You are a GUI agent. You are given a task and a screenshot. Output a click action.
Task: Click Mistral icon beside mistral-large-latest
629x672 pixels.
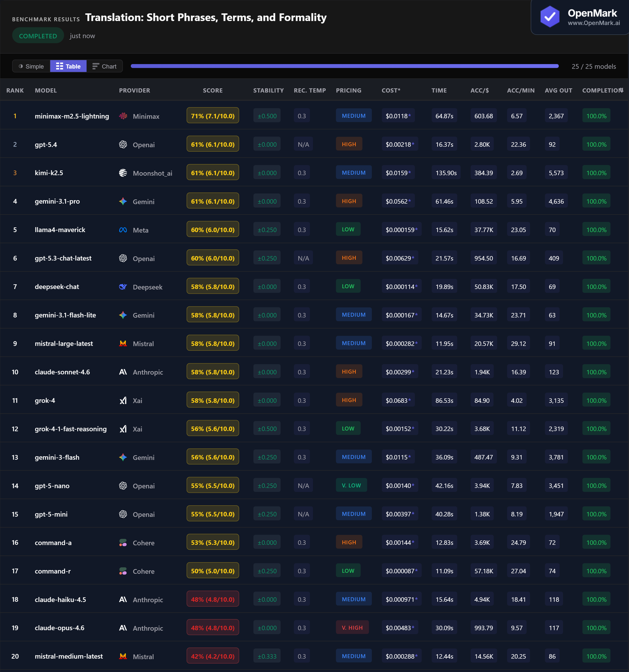123,343
